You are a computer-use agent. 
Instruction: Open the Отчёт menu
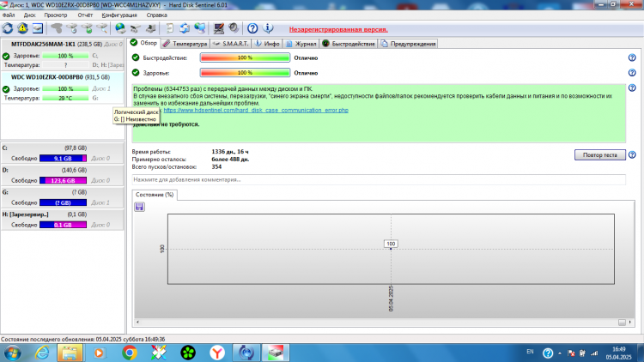coord(85,15)
